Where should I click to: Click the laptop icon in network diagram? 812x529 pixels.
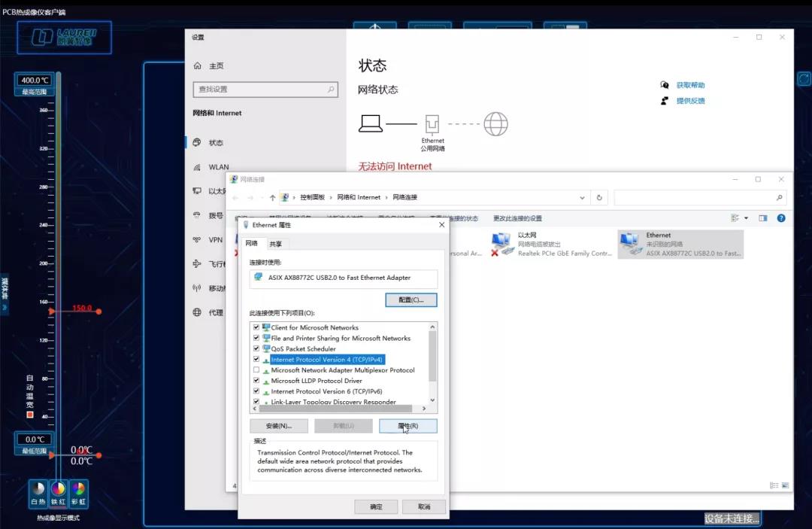pyautogui.click(x=371, y=123)
